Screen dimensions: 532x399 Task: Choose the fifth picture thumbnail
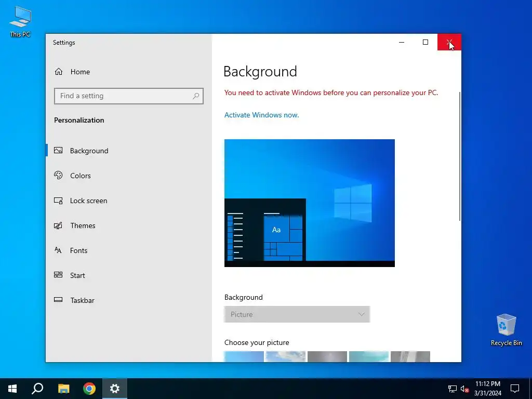[x=410, y=356]
